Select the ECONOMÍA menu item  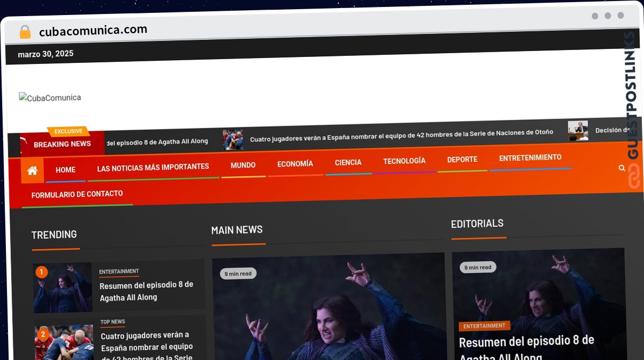[295, 164]
